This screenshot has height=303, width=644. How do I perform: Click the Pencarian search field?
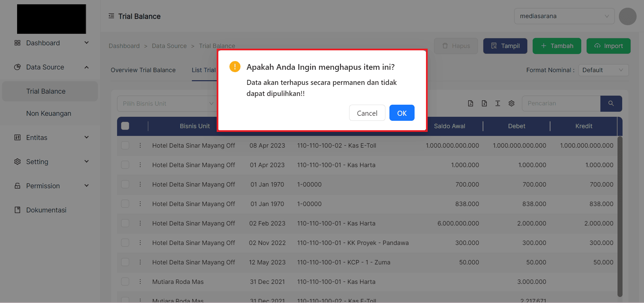pos(560,103)
